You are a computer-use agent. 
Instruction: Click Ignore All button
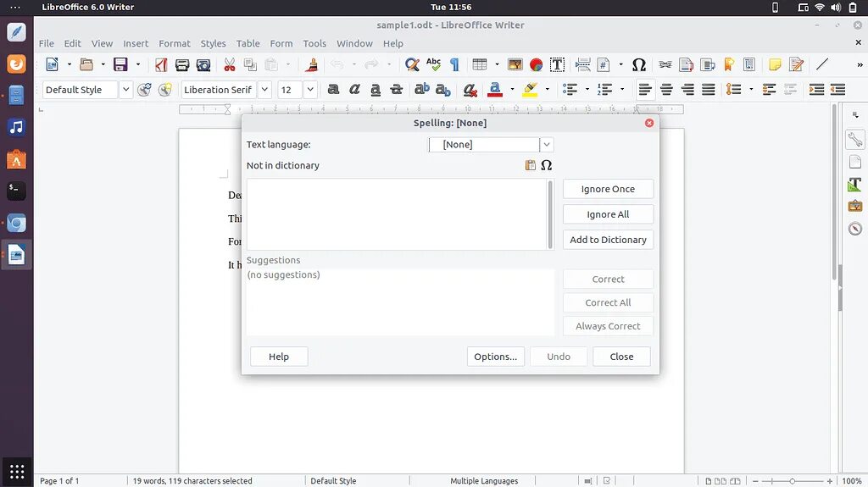tap(608, 214)
